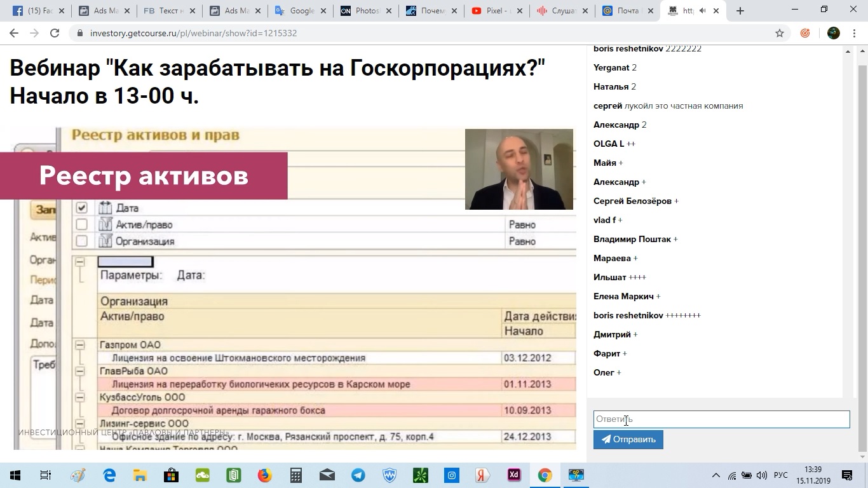Screen dimensions: 868x488
Task: Collapse the ГлавРыба ОАО group row
Action: click(79, 370)
